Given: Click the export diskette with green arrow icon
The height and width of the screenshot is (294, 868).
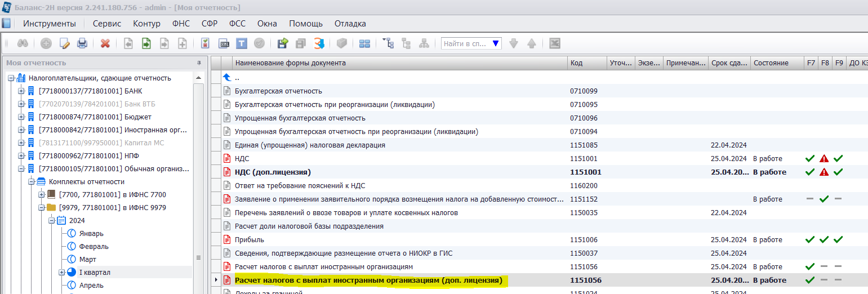Looking at the screenshot, I should pyautogui.click(x=283, y=43).
